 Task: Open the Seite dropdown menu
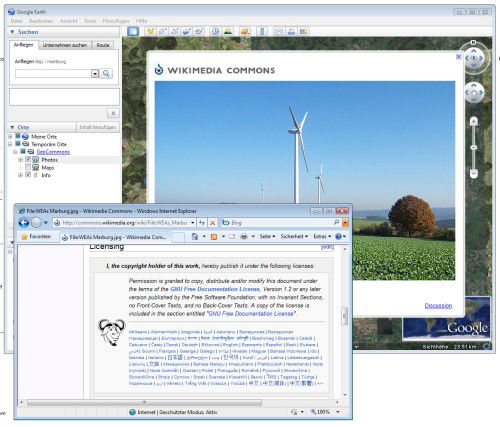click(267, 236)
